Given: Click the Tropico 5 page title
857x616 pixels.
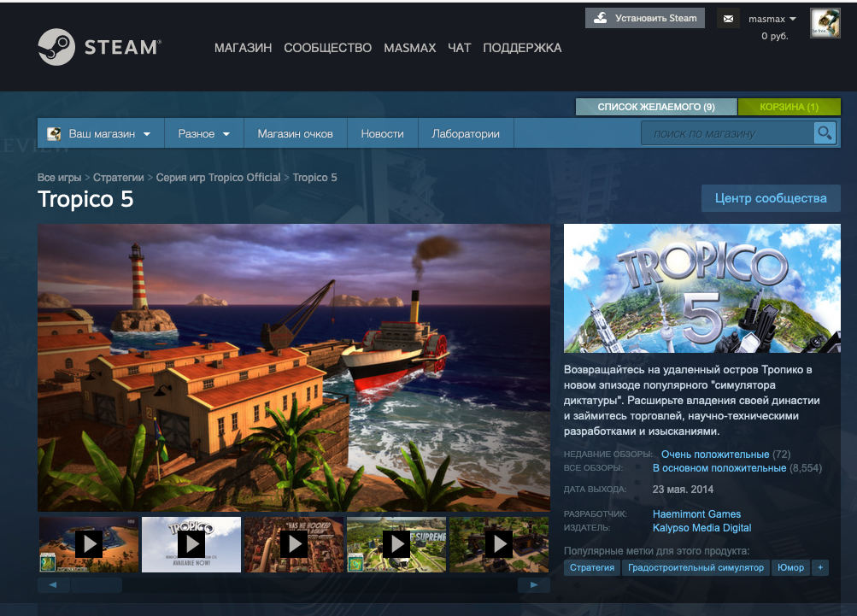Looking at the screenshot, I should pos(85,199).
